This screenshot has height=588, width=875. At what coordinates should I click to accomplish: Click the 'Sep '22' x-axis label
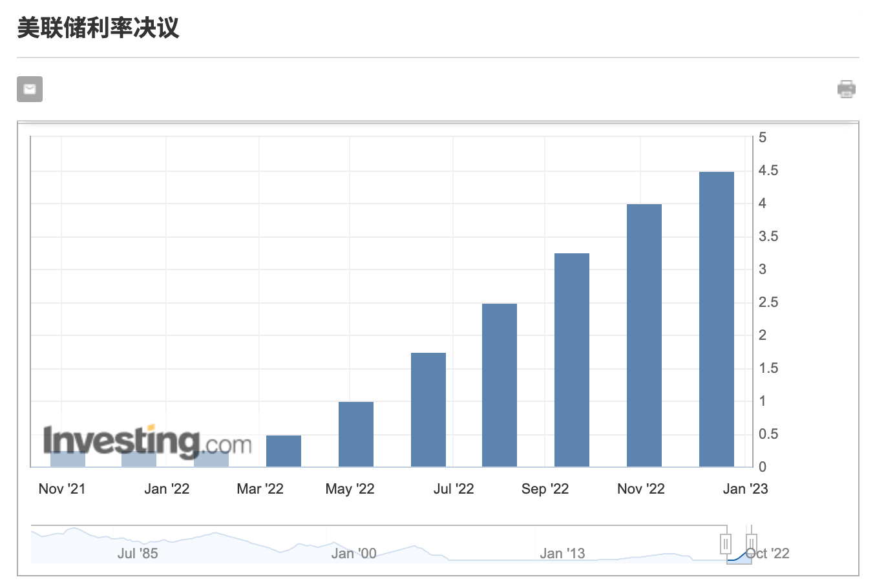[545, 488]
